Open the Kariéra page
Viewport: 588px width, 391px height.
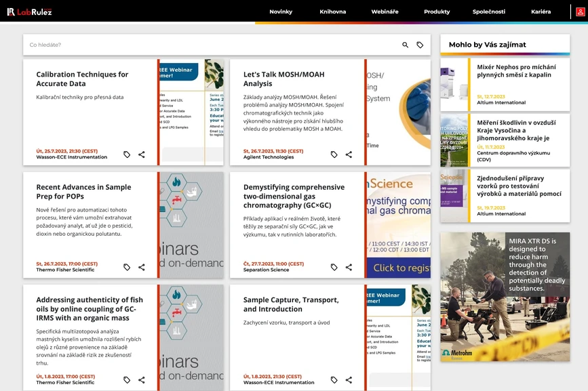coord(541,12)
